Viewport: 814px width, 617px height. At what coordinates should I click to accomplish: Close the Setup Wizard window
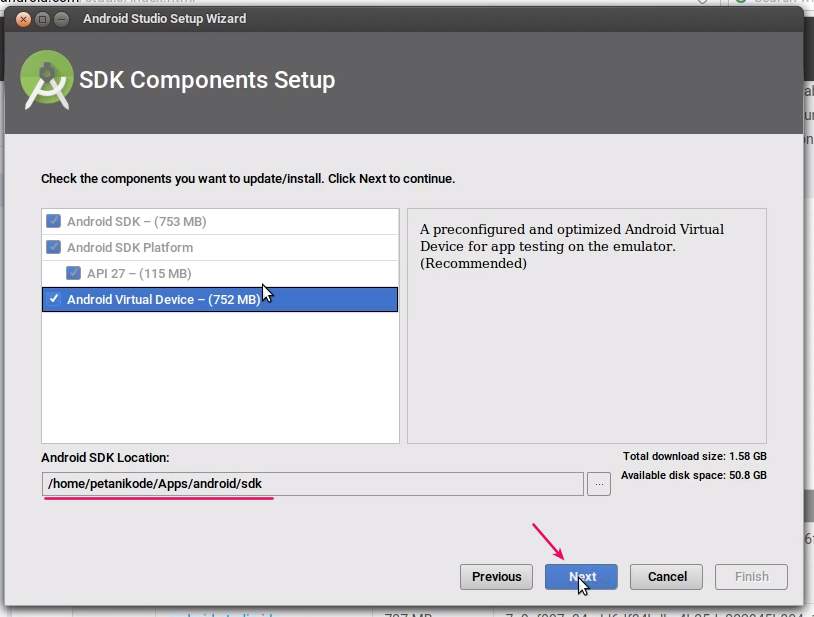[21, 19]
